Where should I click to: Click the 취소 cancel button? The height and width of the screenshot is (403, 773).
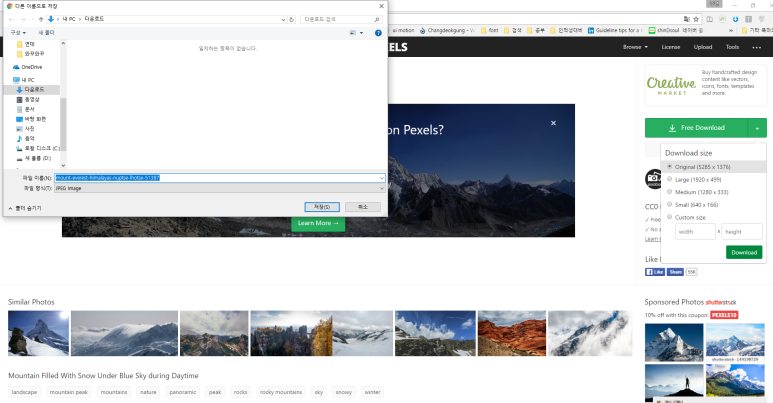pos(363,207)
